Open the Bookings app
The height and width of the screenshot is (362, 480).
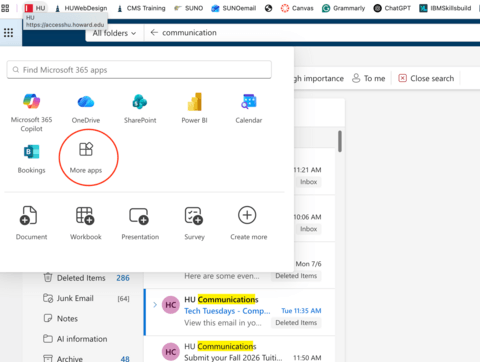(x=32, y=159)
